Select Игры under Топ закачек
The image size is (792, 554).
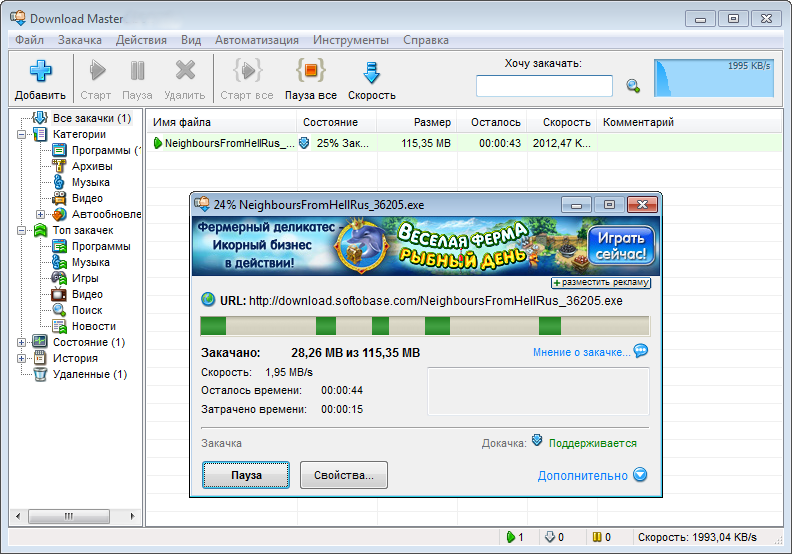click(85, 278)
